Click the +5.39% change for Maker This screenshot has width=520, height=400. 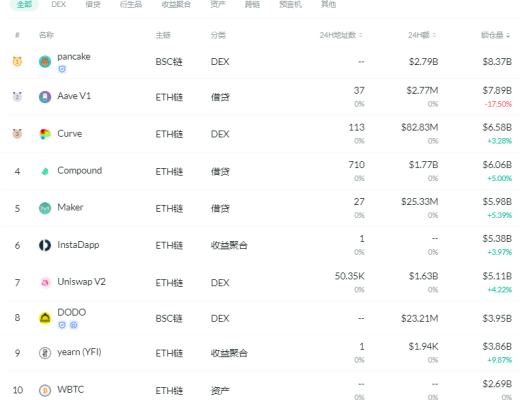499,215
